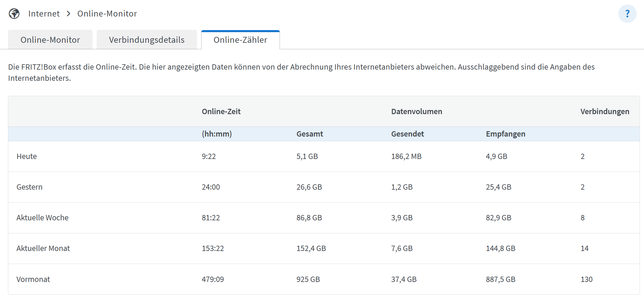Select the Online-Zähler tab
The width and height of the screenshot is (644, 297).
pos(240,40)
